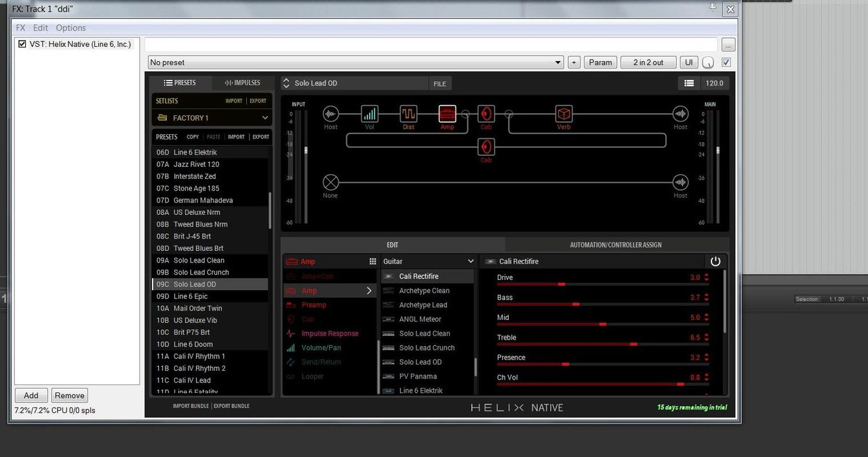This screenshot has height=457, width=868.
Task: Select the Vol block in the signal chain
Action: (370, 113)
